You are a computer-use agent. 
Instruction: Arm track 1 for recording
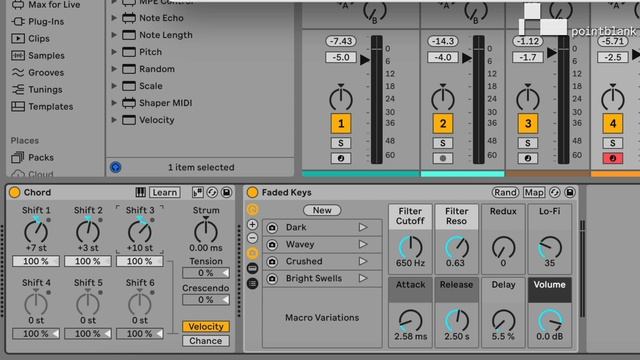[341, 158]
